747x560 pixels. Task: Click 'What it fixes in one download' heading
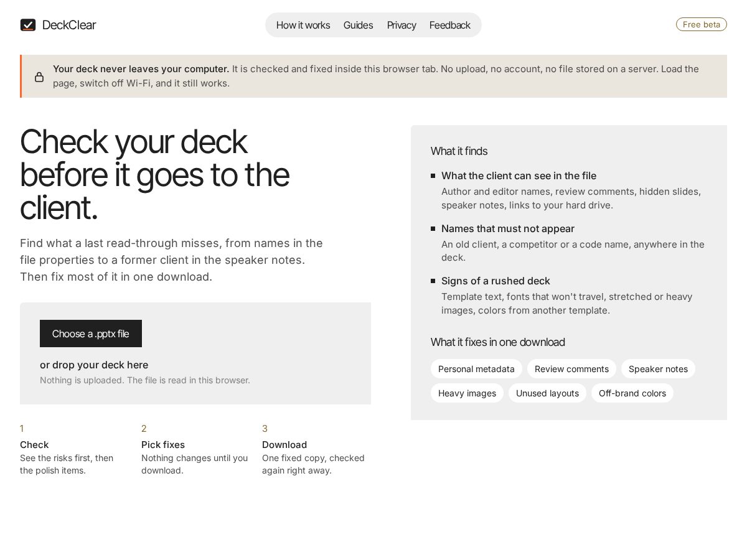(x=498, y=342)
